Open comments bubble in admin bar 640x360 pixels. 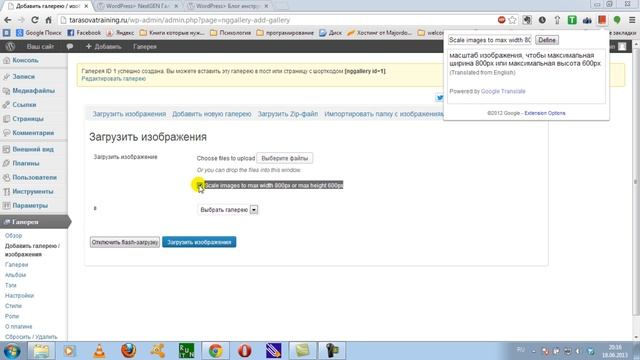pos(70,47)
